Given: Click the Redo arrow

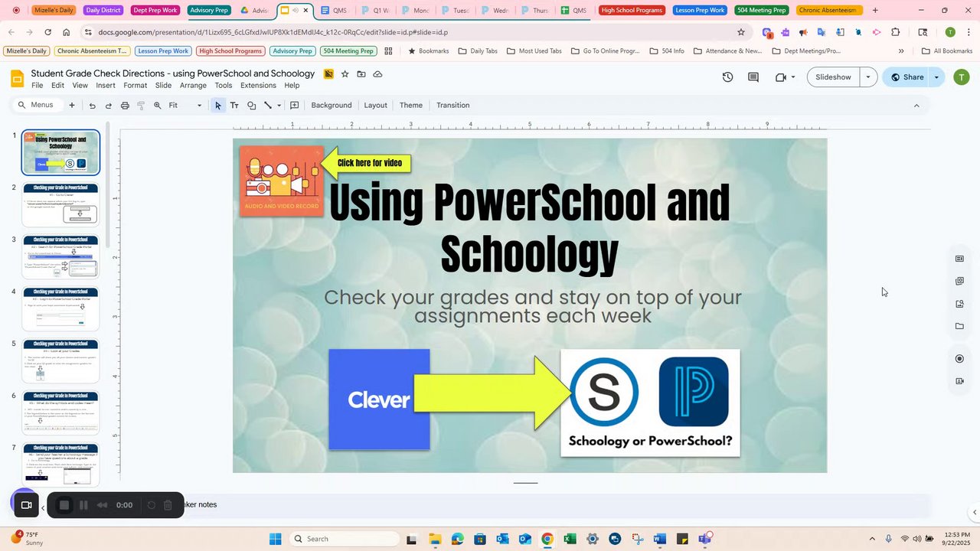Looking at the screenshot, I should (x=108, y=106).
